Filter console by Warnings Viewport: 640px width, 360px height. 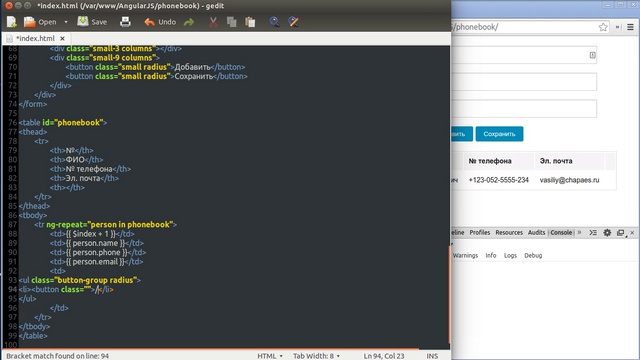coord(465,256)
